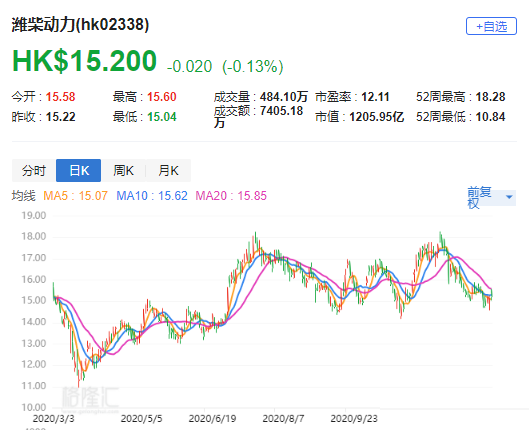Open the 前复权 dropdown
The width and height of the screenshot is (532, 430).
491,198
